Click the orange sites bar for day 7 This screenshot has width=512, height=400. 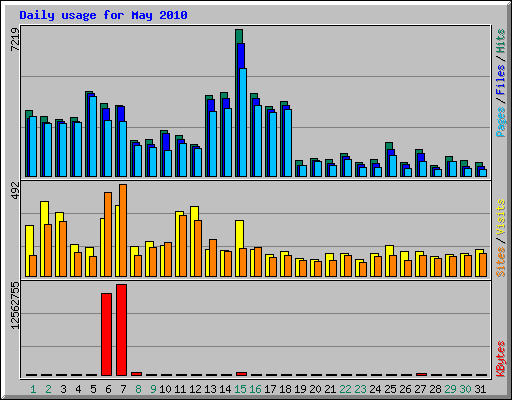(123, 230)
